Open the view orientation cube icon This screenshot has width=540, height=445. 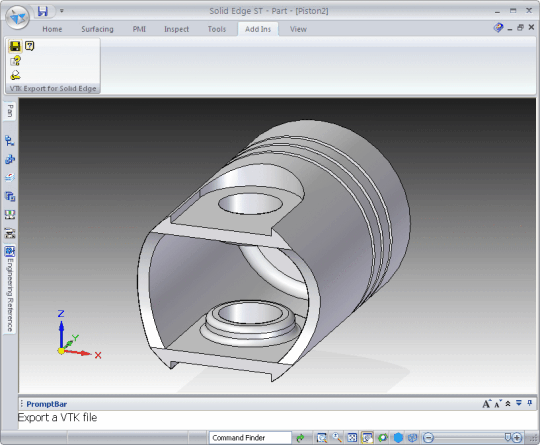[x=412, y=438]
